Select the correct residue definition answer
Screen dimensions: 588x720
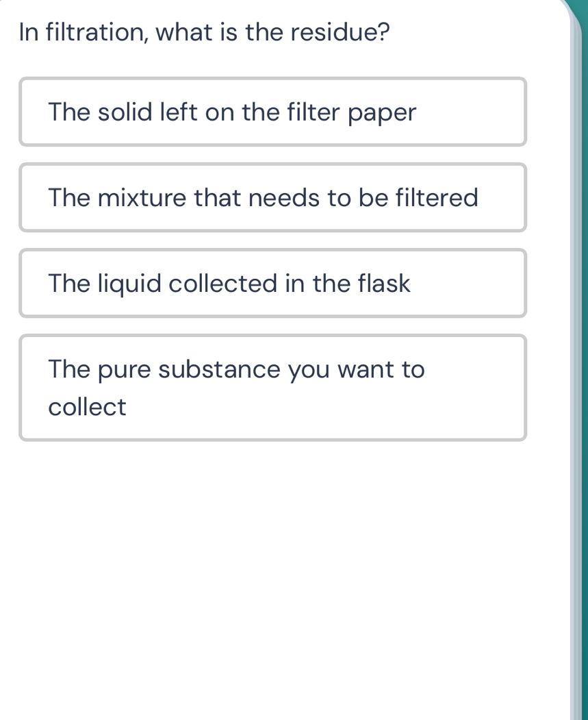pyautogui.click(x=273, y=112)
